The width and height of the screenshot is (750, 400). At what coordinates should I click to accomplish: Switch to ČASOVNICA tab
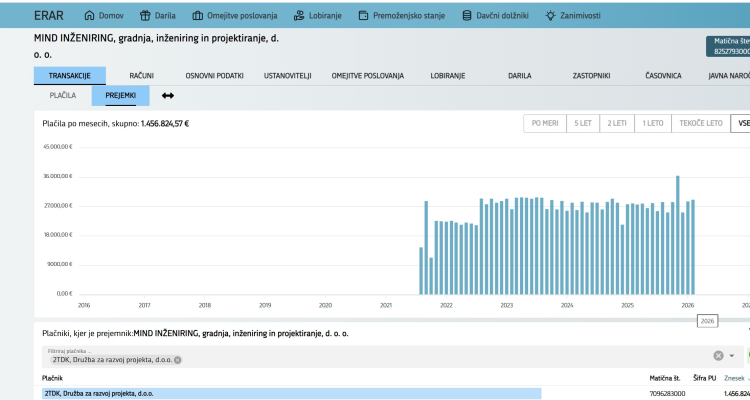(x=663, y=76)
